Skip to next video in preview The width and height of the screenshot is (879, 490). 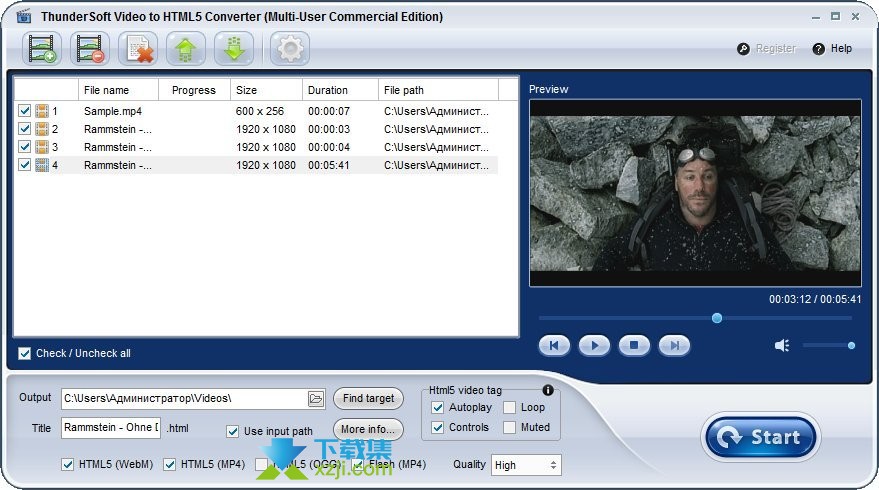click(674, 345)
